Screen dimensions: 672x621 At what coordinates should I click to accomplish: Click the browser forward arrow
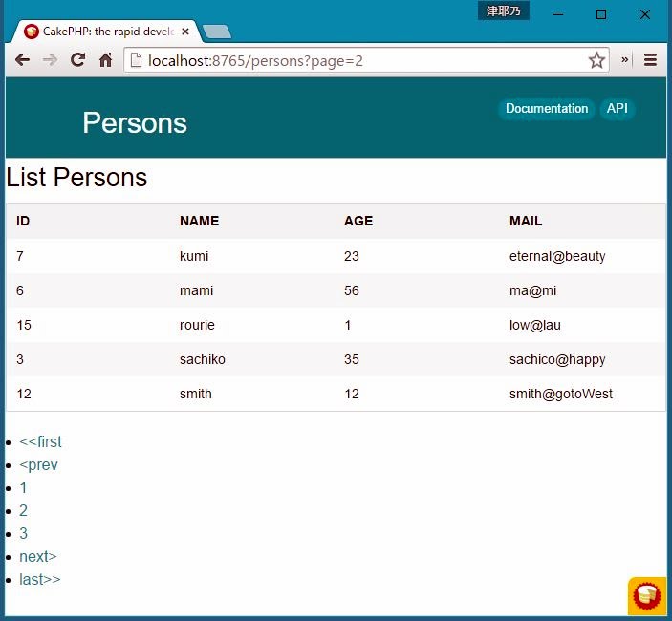50,60
